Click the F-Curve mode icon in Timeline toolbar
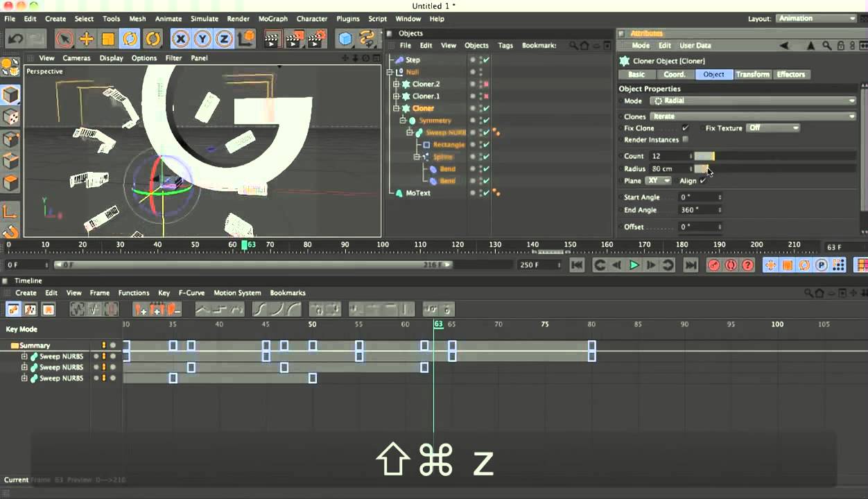 (x=31, y=309)
